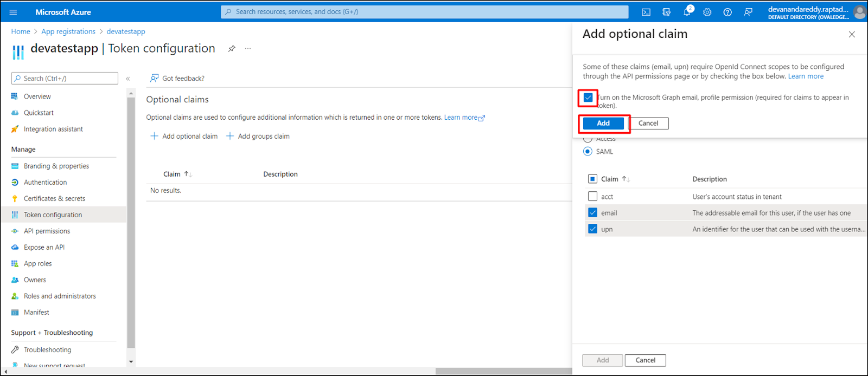This screenshot has height=376, width=868.
Task: Go to Home breadcrumb
Action: pos(21,31)
